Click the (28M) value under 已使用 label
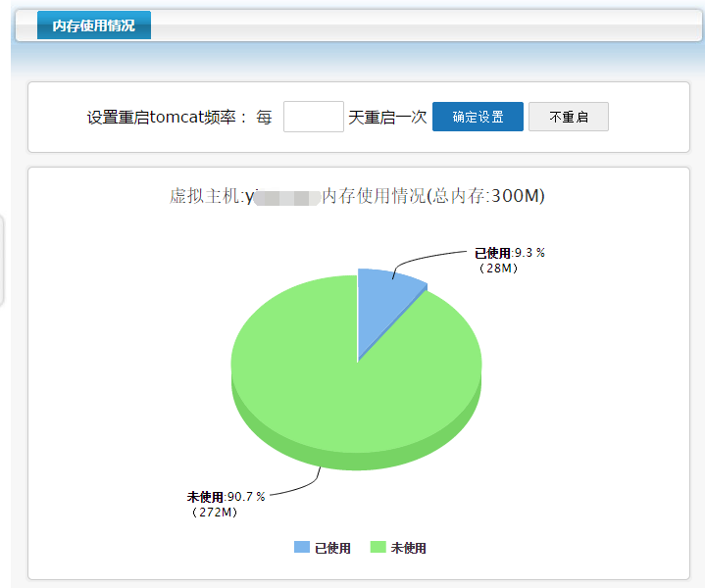Screen dimensions: 705x588 tap(497, 268)
